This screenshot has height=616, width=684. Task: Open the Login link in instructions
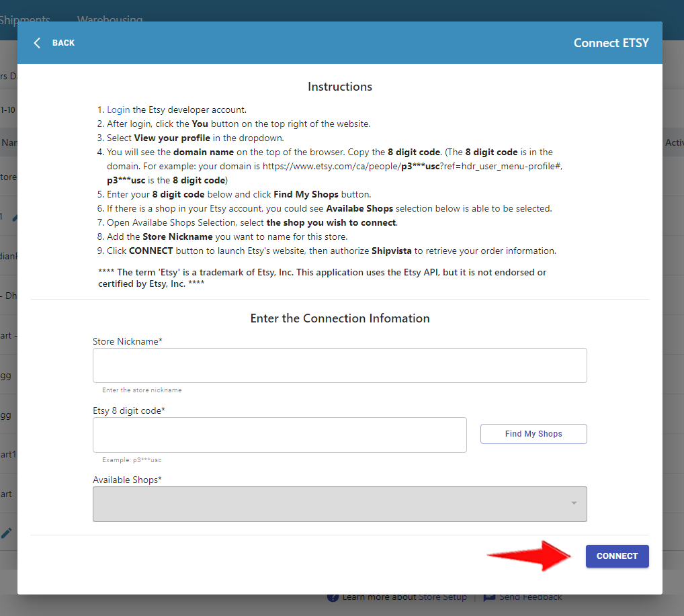(x=118, y=109)
